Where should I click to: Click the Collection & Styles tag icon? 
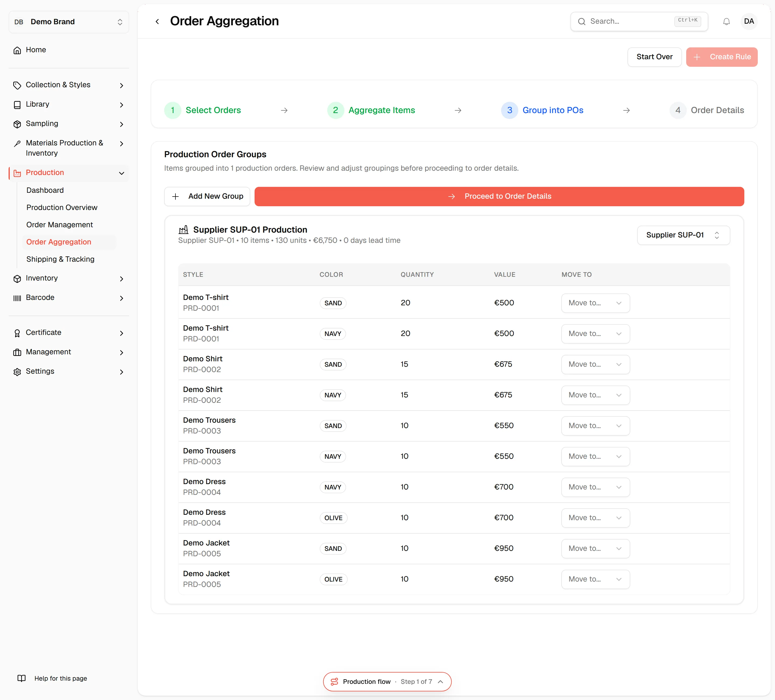click(x=17, y=85)
